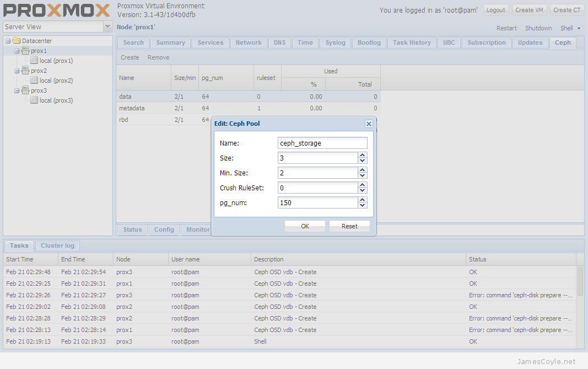Open the Network tab

point(249,43)
